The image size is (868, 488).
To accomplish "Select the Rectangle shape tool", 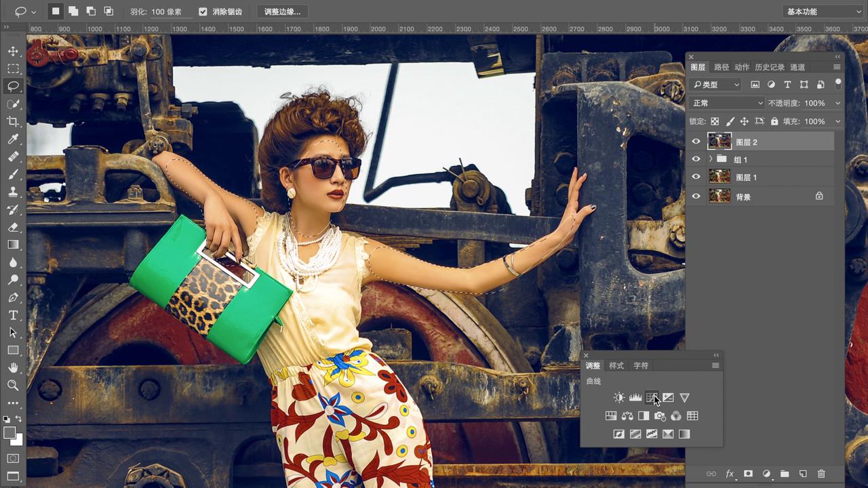I will (x=13, y=350).
